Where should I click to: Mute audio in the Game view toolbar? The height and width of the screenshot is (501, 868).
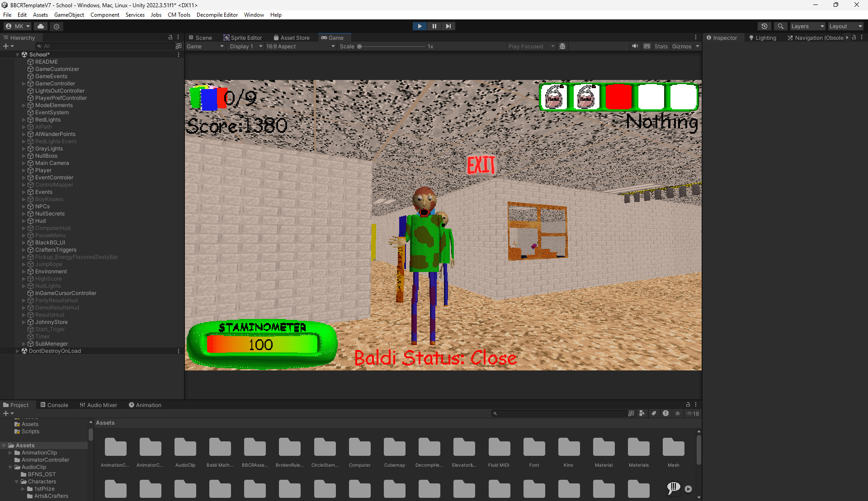point(635,46)
